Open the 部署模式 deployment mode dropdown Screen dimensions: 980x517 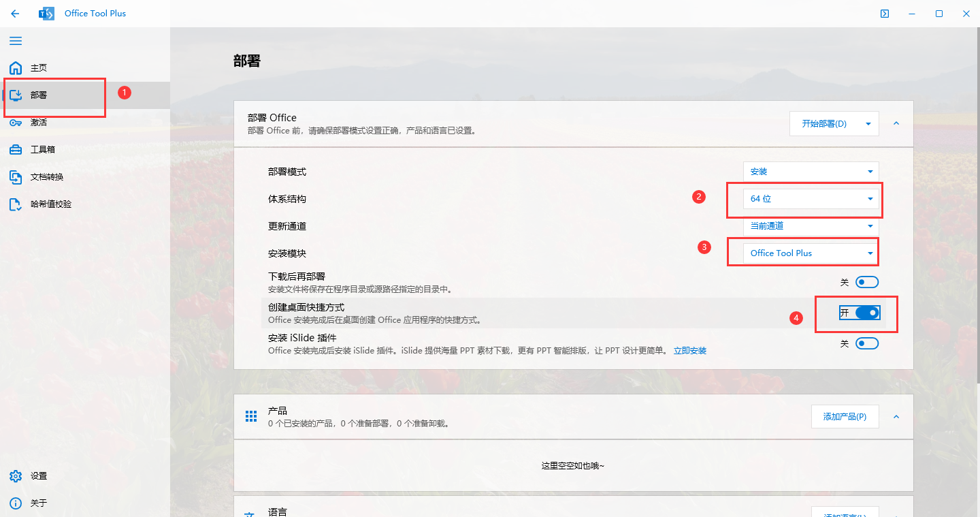pos(811,171)
